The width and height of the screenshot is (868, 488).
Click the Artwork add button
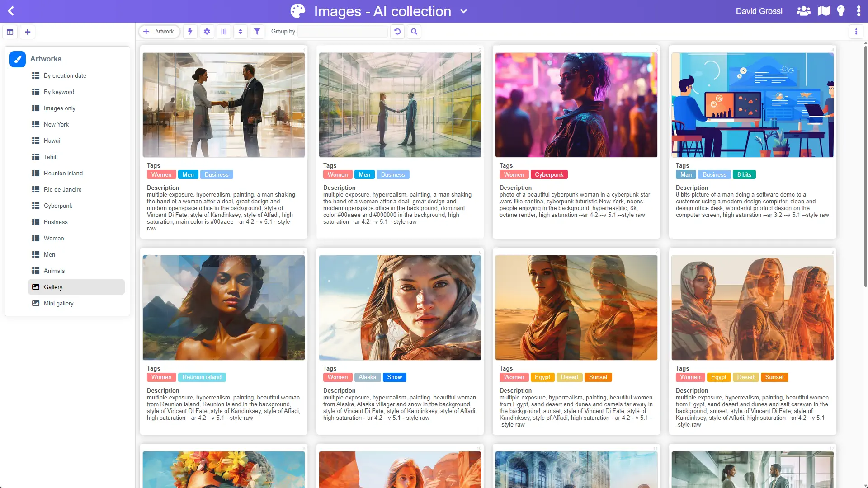pyautogui.click(x=159, y=32)
